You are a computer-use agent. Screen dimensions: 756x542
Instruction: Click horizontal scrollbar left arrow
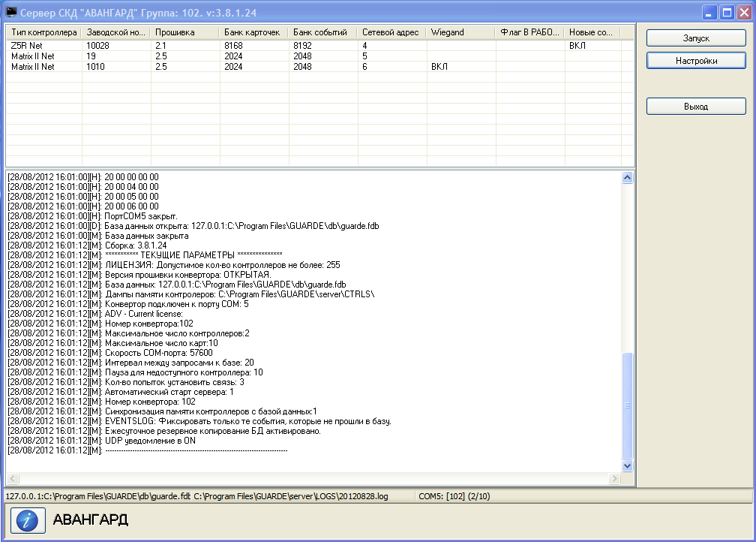13,479
